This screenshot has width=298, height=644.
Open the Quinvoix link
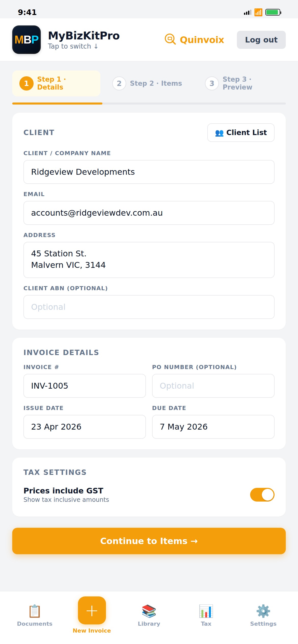pos(201,40)
